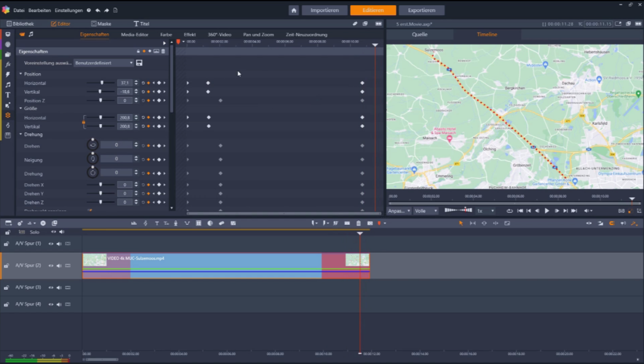Open the home screen via house icon
The image size is (644, 364).
click(x=294, y=10)
